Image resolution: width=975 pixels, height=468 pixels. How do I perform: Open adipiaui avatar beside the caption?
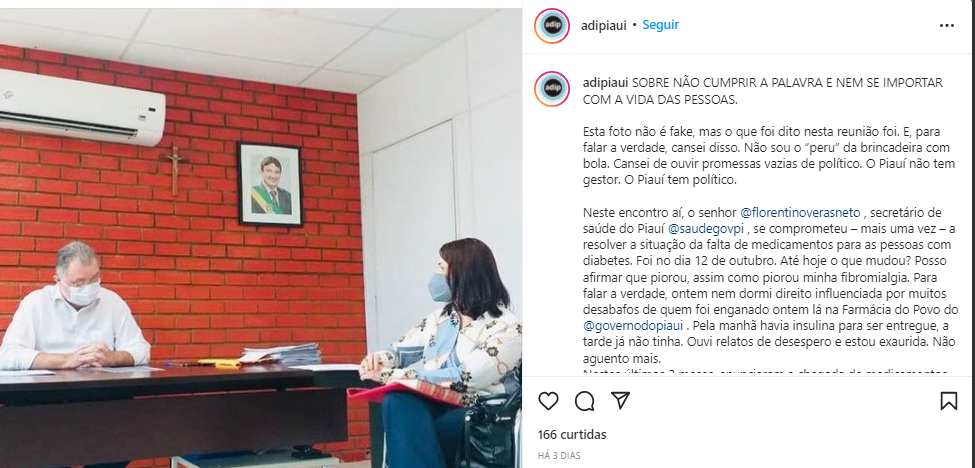pos(552,89)
